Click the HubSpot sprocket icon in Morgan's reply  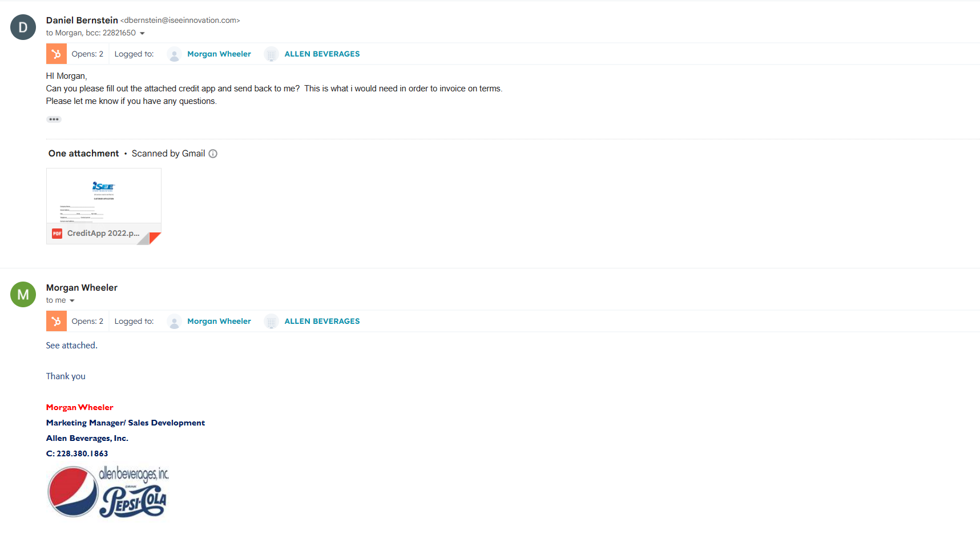[56, 322]
